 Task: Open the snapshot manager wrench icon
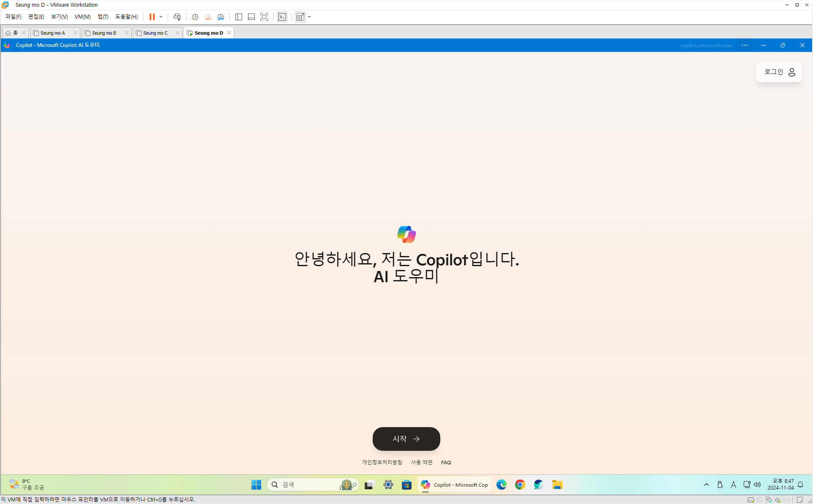[x=221, y=17]
